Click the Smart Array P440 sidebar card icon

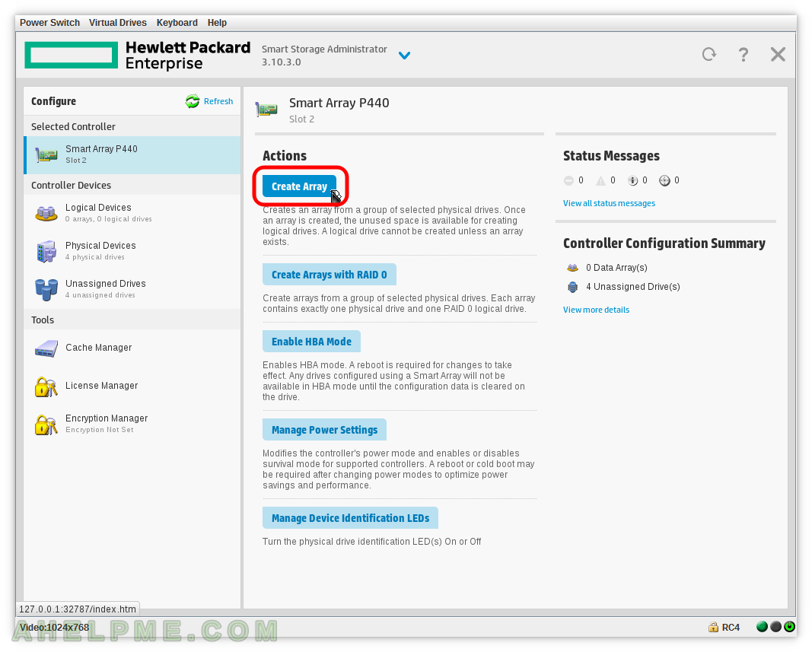(x=46, y=154)
